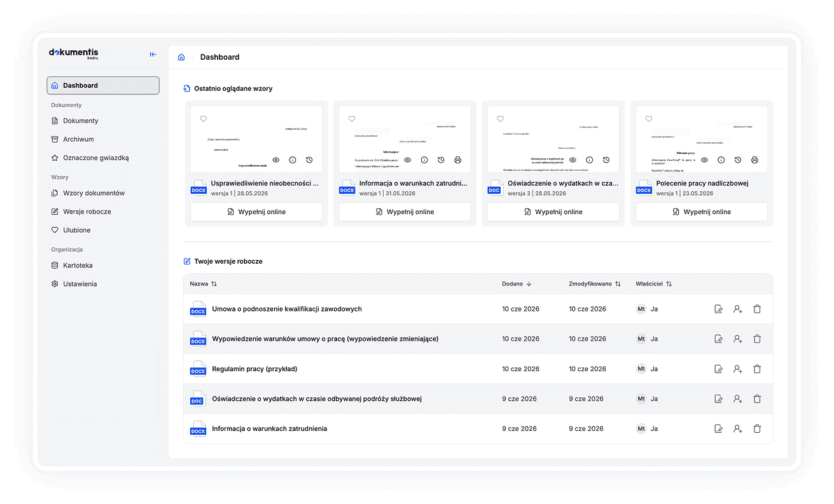
Task: Click Wypełnij online for Usprawiedliwienie nieobecności
Action: 256,212
